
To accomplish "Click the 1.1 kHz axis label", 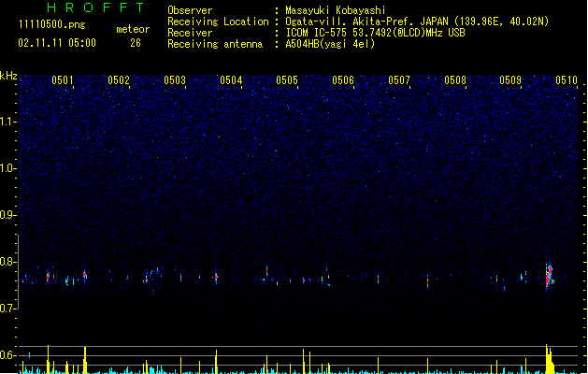I will tap(7, 122).
